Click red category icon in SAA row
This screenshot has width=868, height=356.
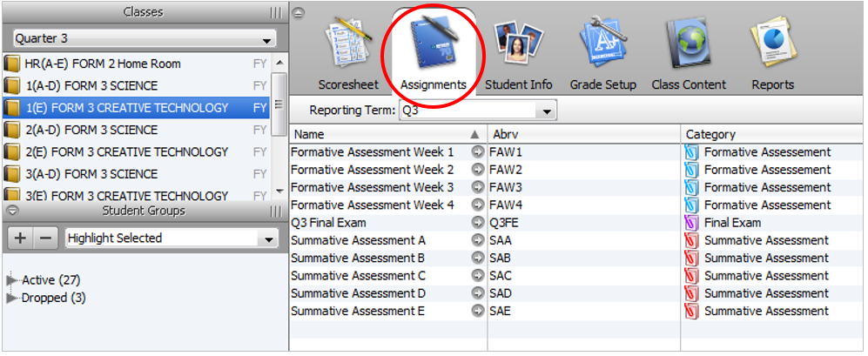coord(692,241)
